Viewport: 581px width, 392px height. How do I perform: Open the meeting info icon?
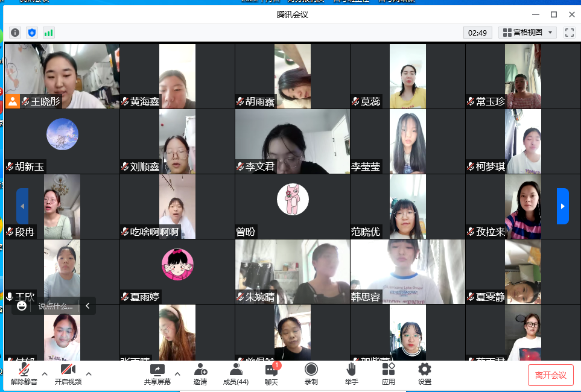pos(15,33)
